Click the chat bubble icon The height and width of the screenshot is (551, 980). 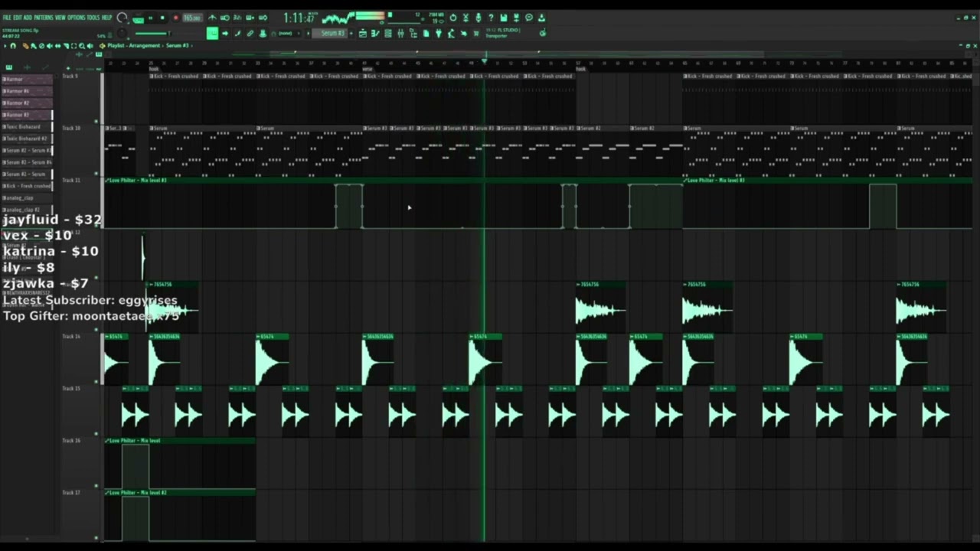(x=529, y=18)
